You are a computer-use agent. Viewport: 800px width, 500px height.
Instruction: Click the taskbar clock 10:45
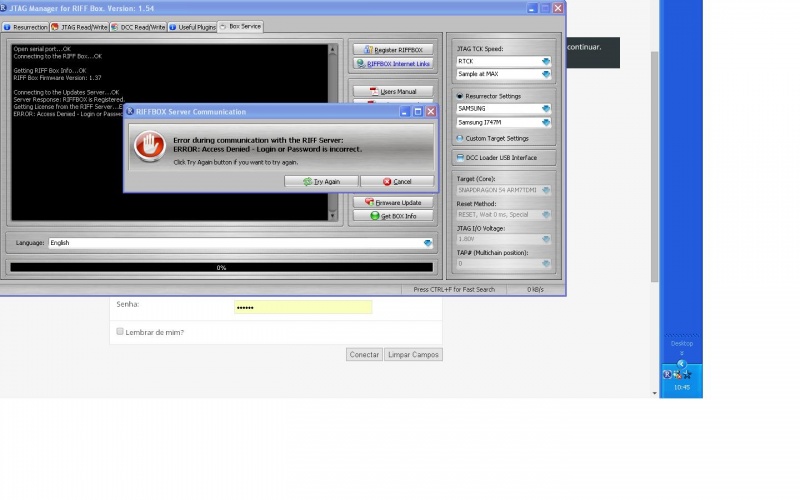point(682,387)
